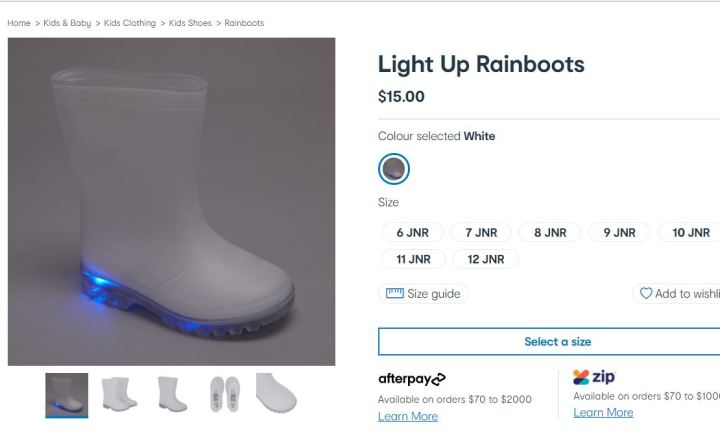Select the White colour swatch
Screen dimensions: 720x432
394,169
